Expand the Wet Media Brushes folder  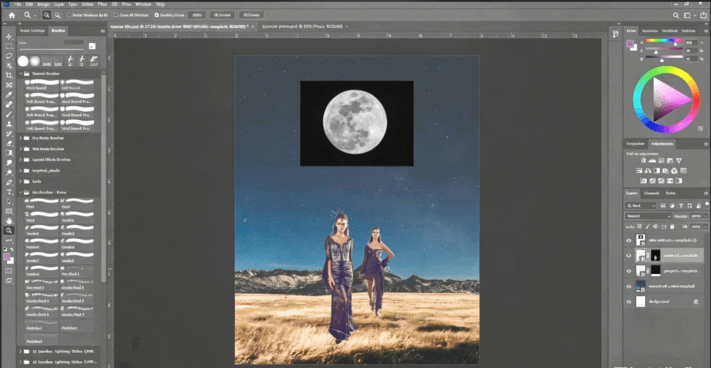tap(20, 149)
